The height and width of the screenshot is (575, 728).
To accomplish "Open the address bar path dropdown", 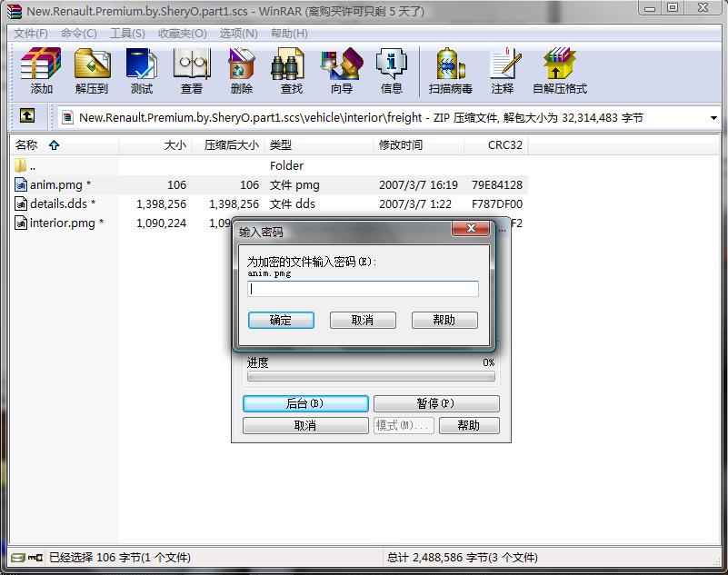I will point(713,118).
